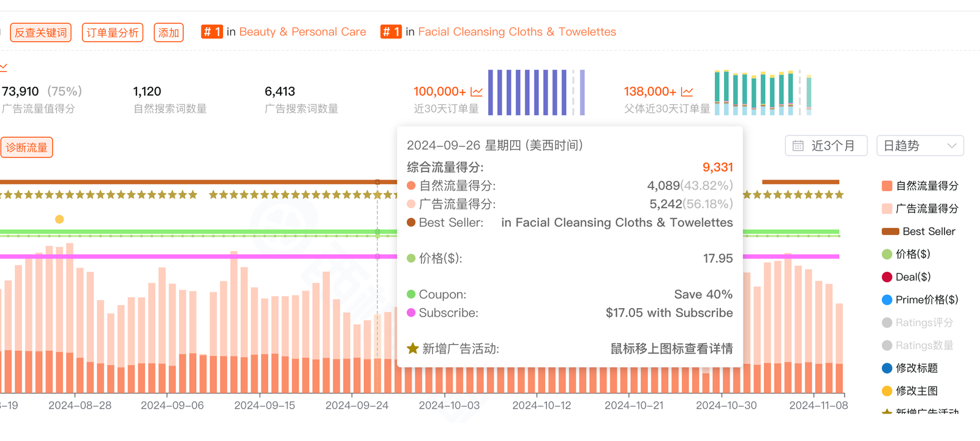Image resolution: width=980 pixels, height=441 pixels.
Task: Toggle Deal($) legend series
Action: pos(906,277)
